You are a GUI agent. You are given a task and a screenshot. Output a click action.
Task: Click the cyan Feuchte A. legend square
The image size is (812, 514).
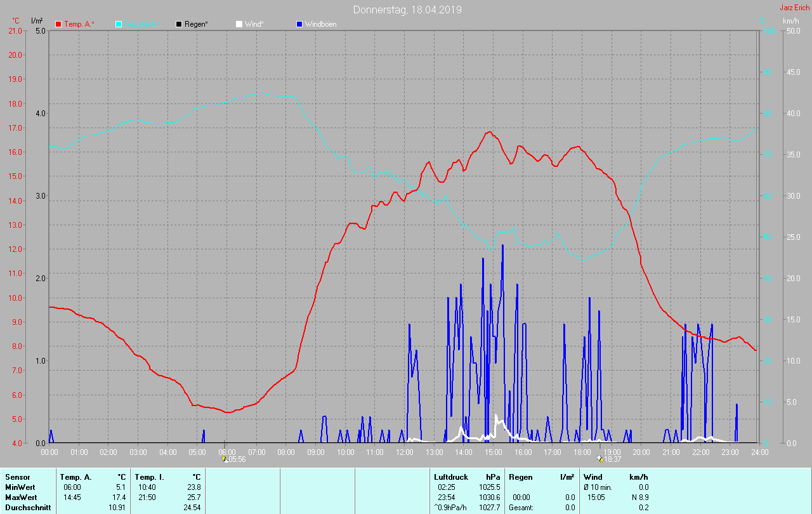point(119,24)
